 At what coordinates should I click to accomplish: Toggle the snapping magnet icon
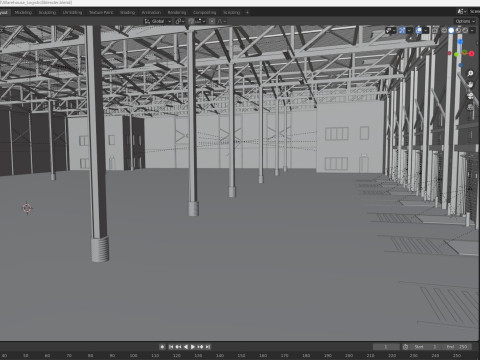(191, 21)
